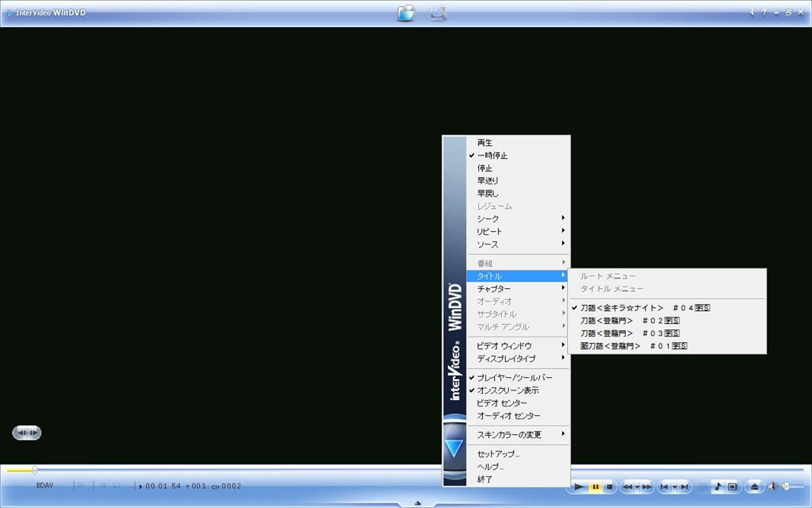The height and width of the screenshot is (508, 812).
Task: Select title 刀語<登龍門> #02
Action: [x=667, y=321]
